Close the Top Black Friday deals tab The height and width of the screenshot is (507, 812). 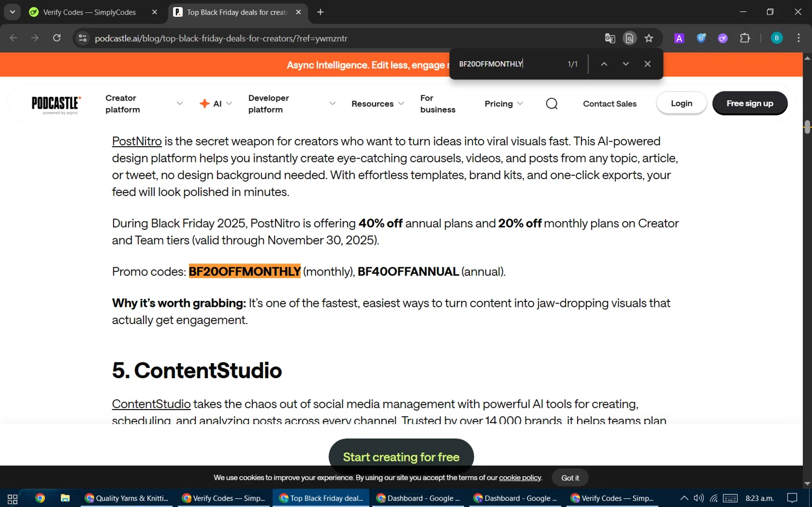(298, 12)
